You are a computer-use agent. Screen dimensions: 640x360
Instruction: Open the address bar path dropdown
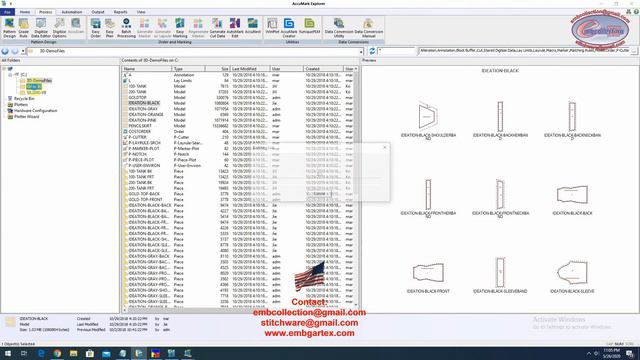pos(361,51)
